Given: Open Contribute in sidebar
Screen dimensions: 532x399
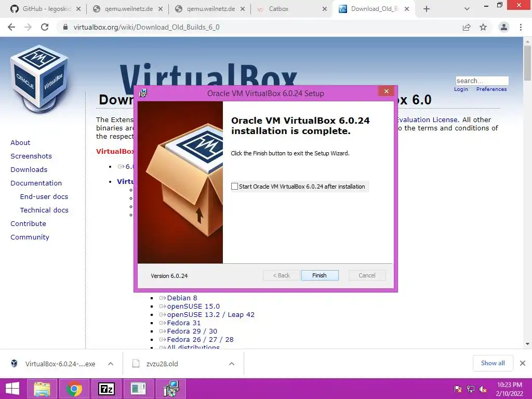Looking at the screenshot, I should (x=28, y=223).
